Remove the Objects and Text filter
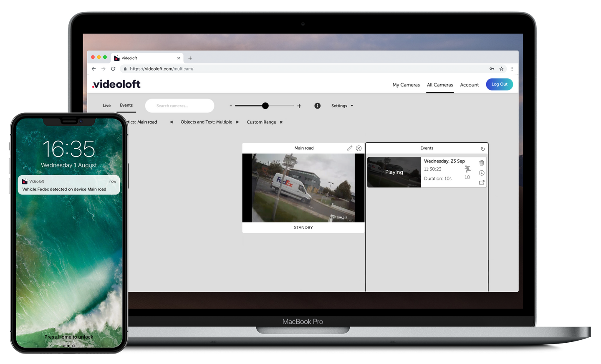The width and height of the screenshot is (601, 364). (x=237, y=122)
